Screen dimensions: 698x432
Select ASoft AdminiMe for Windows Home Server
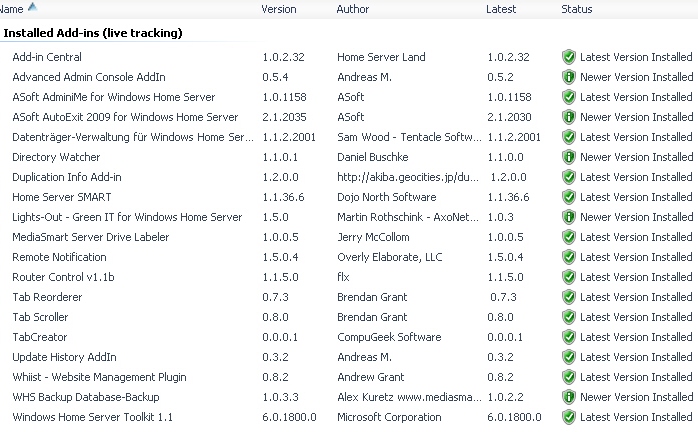pos(114,97)
